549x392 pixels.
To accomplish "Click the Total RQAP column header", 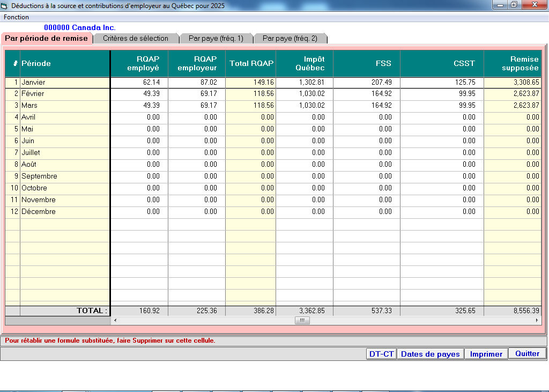I will point(251,63).
